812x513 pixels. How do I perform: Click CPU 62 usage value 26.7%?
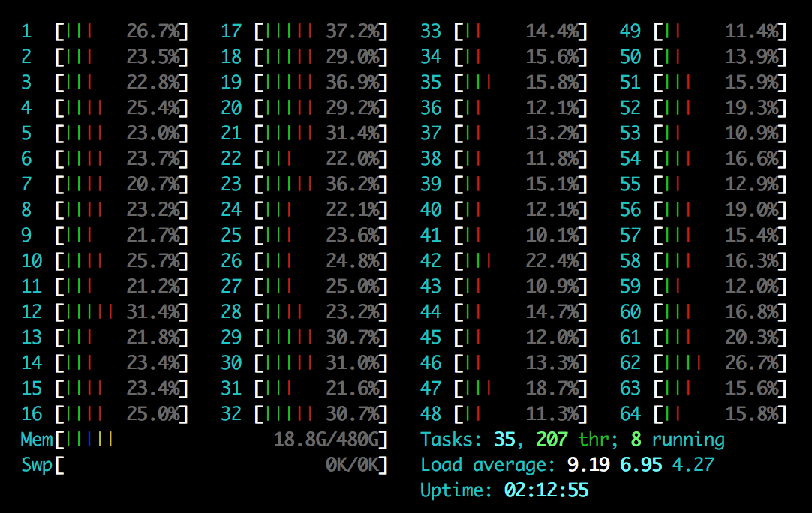click(752, 363)
